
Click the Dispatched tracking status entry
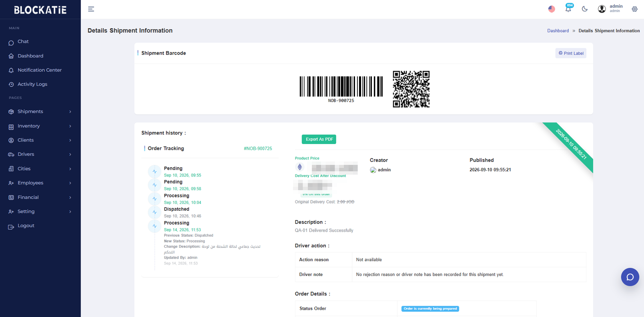[x=176, y=209]
